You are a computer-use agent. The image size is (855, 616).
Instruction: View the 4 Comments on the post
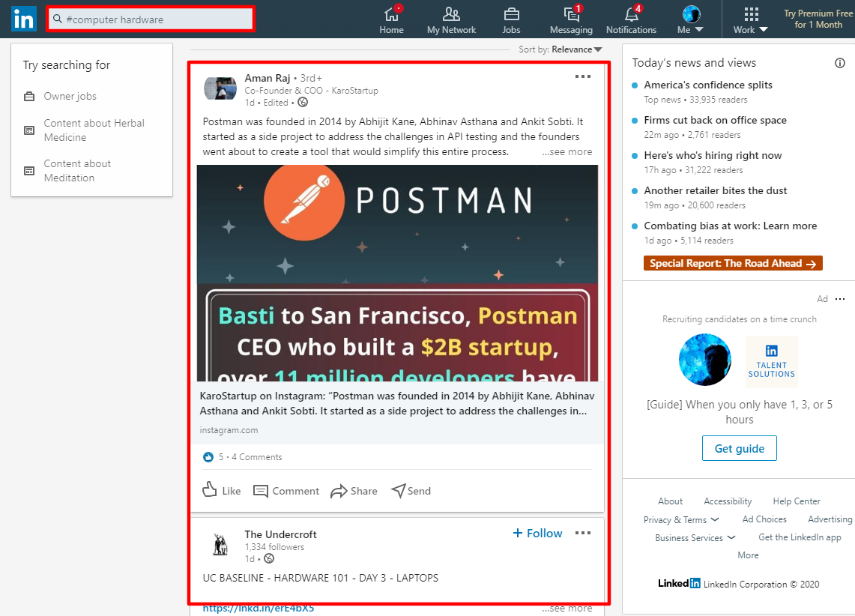pyautogui.click(x=257, y=457)
